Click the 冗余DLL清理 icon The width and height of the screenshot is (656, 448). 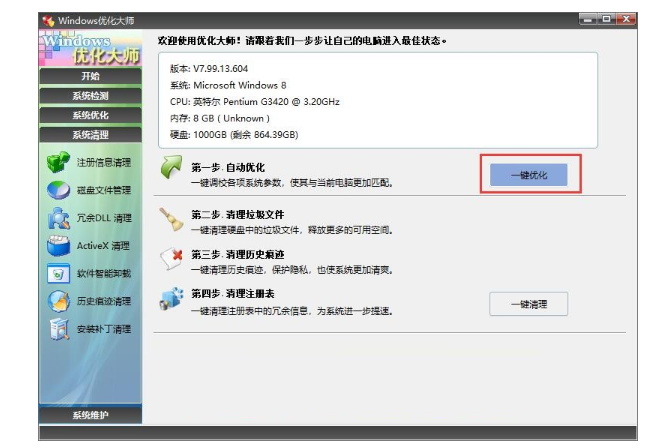[x=59, y=218]
